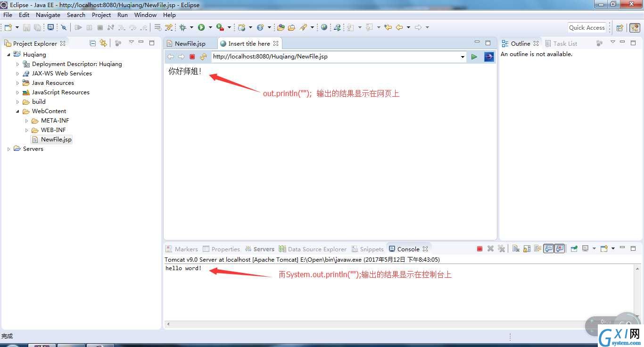Click the New Server toolbar monitor icon
The height and width of the screenshot is (347, 644).
(x=50, y=27)
